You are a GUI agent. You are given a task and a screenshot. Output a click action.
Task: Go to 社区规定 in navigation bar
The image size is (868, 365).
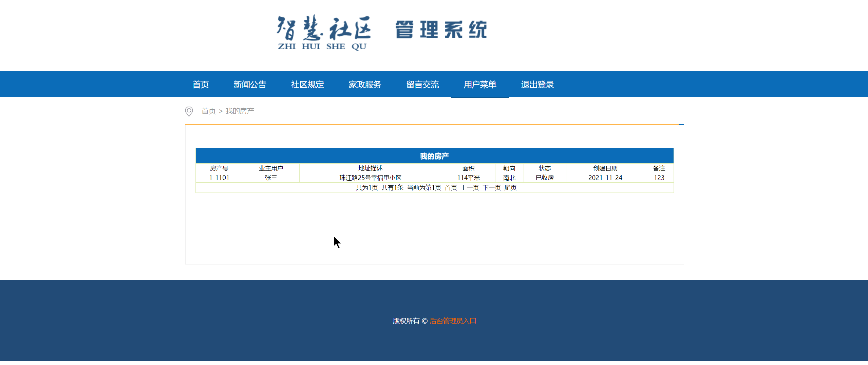click(307, 85)
